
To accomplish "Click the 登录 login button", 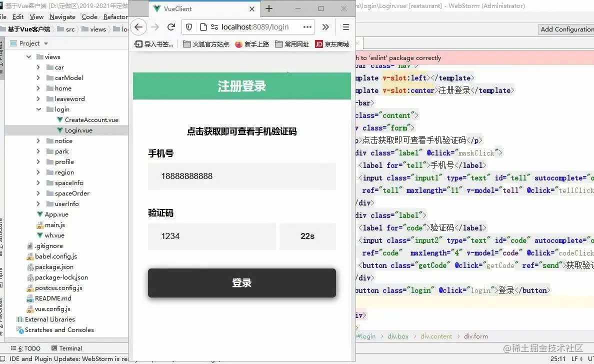I will click(241, 283).
